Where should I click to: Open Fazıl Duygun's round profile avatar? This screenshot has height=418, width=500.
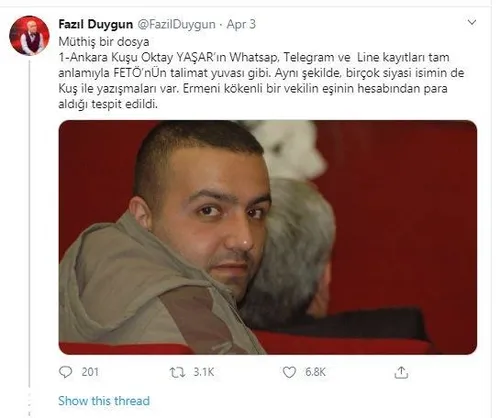click(29, 35)
